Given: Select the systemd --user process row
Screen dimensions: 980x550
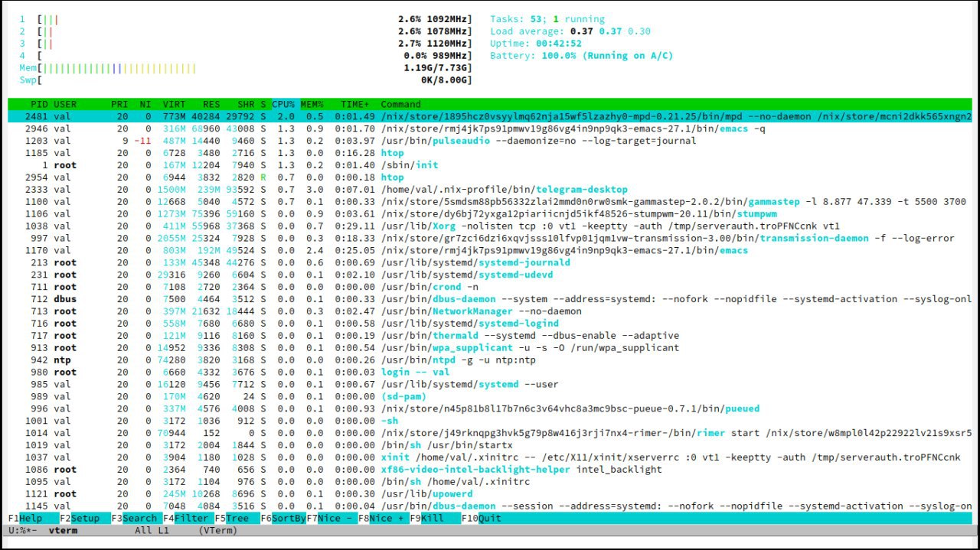Looking at the screenshot, I should (x=490, y=384).
